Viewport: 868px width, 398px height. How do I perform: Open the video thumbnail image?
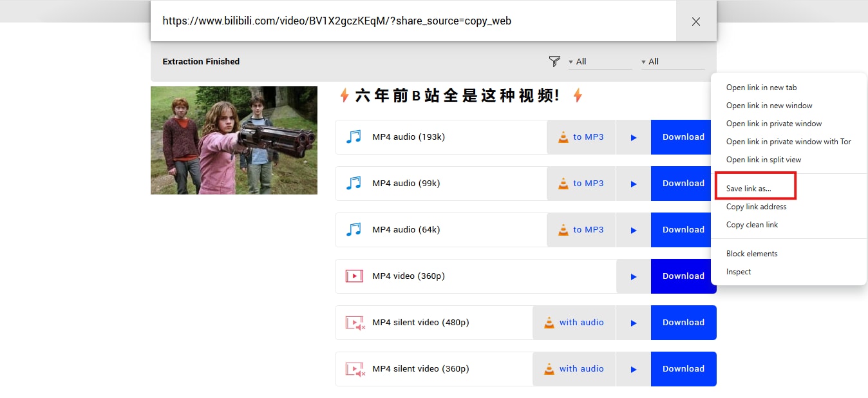click(234, 140)
